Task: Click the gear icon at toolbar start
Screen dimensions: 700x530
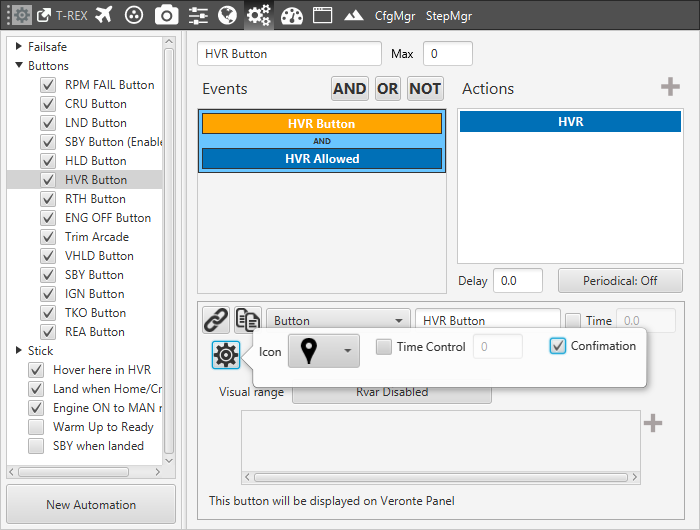Action: pyautogui.click(x=21, y=15)
